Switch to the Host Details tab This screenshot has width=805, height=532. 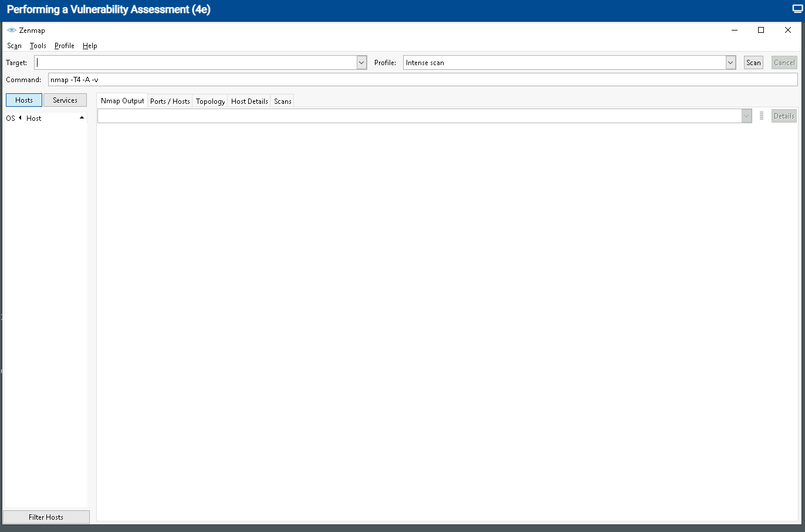coord(249,101)
